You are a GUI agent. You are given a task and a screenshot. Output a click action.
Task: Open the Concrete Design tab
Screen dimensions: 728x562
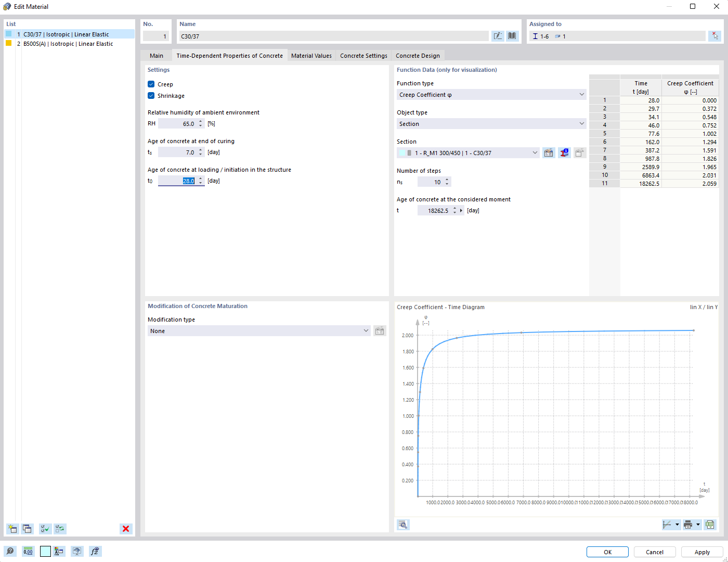[418, 55]
